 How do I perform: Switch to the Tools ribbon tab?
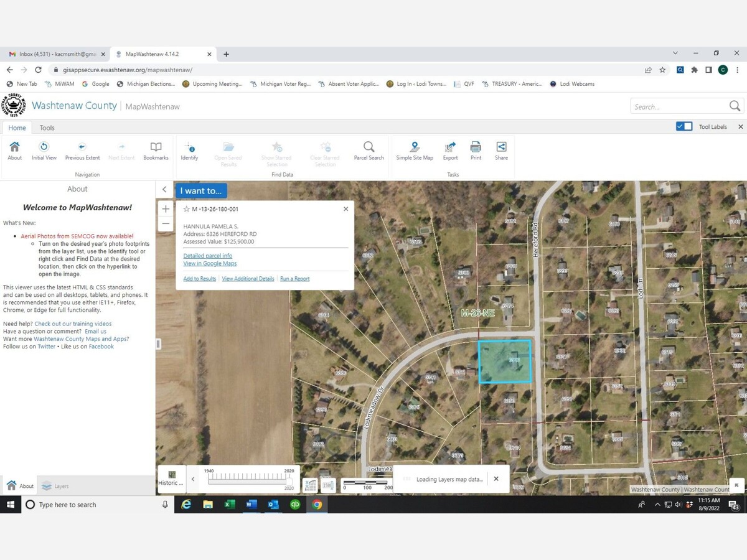tap(47, 128)
